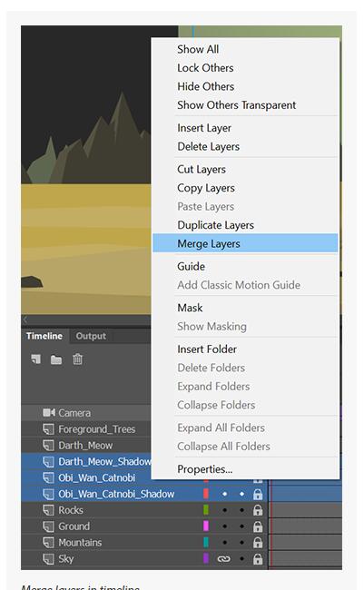Click the Mountains layer page icon

point(48,543)
